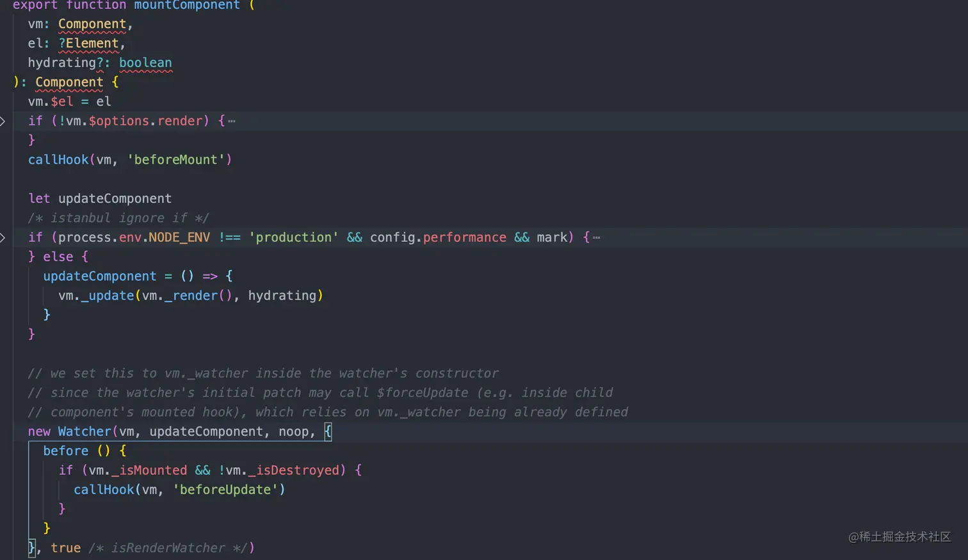Viewport: 968px width, 560px height.
Task: Click the 'beforeMount' string
Action: pos(175,160)
